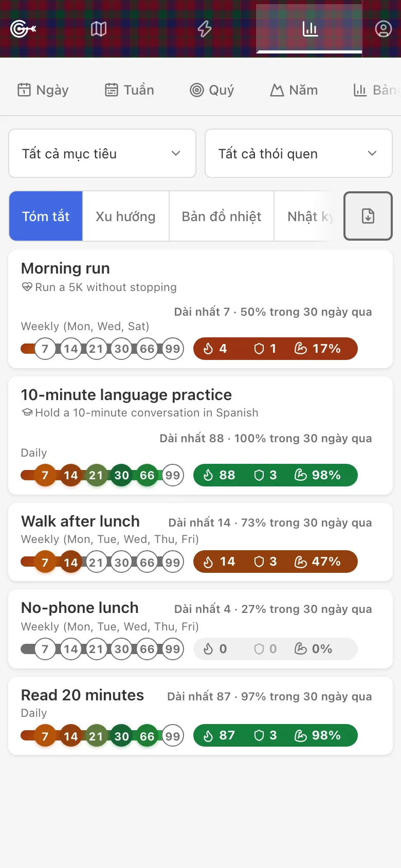Open the Quý view tab
The height and width of the screenshot is (868, 401).
(212, 90)
